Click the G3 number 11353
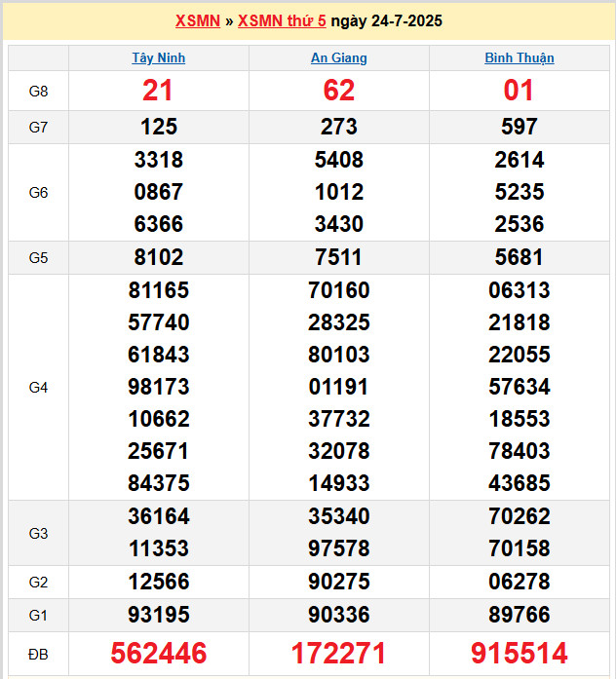 tap(159, 548)
